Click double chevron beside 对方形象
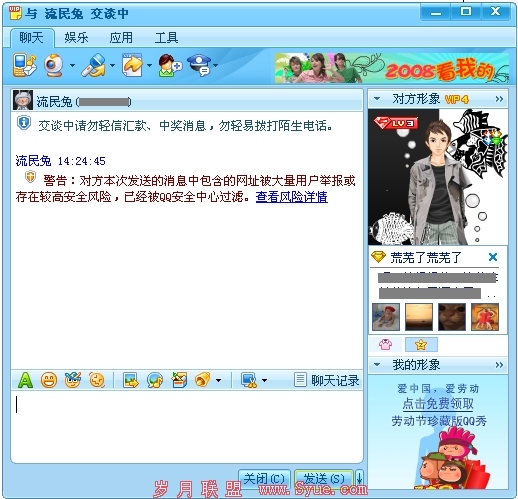The image size is (518, 499). point(499,99)
